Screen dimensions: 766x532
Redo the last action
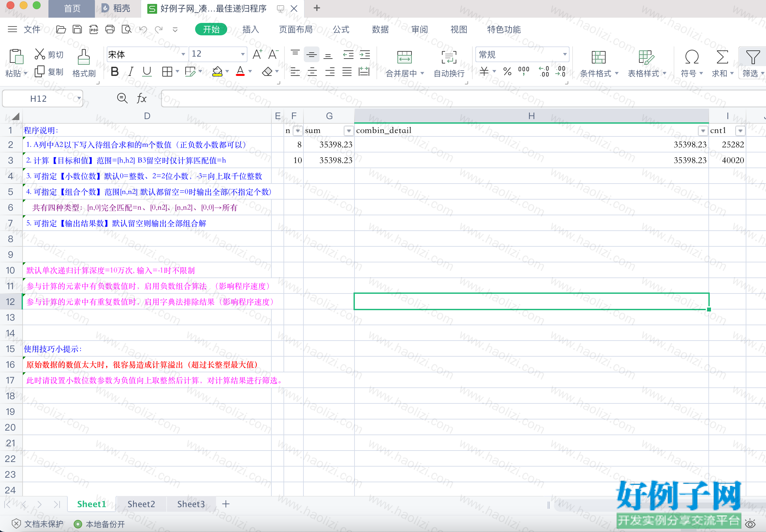[x=159, y=29]
